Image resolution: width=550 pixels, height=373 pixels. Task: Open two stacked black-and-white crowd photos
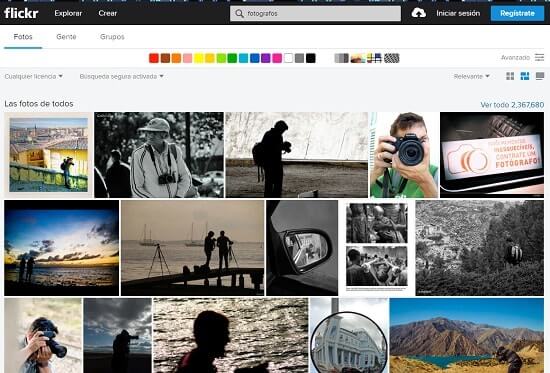pyautogui.click(x=377, y=248)
